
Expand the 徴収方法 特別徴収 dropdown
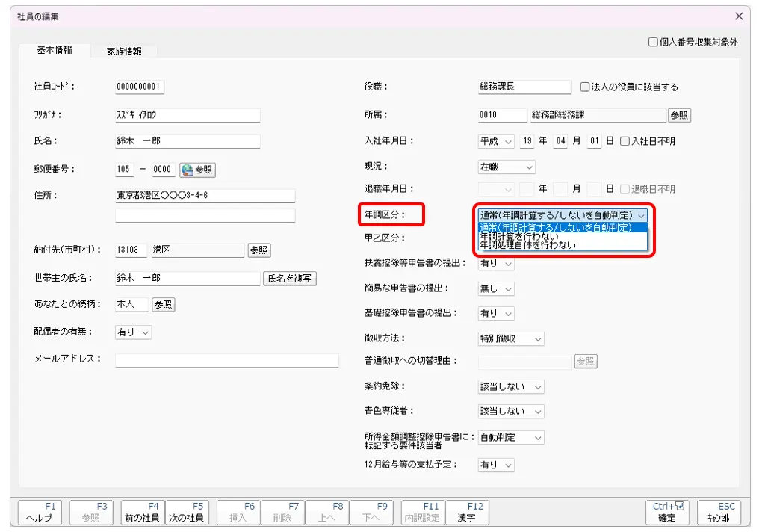(x=511, y=339)
